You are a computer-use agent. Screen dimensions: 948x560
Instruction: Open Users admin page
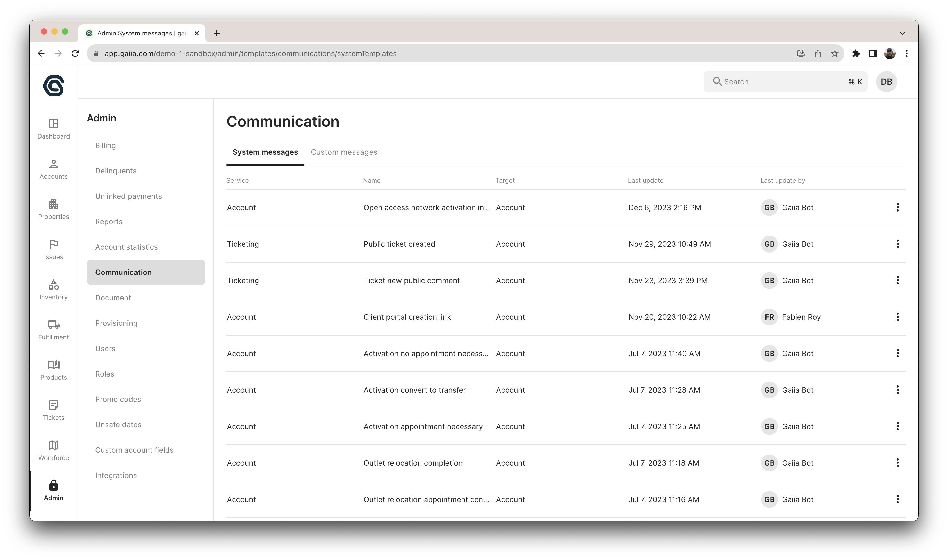146,348
